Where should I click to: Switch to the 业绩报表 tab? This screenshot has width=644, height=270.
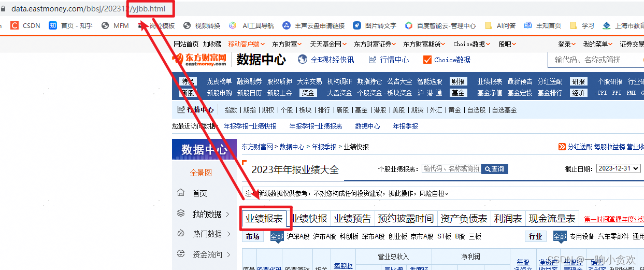[264, 219]
